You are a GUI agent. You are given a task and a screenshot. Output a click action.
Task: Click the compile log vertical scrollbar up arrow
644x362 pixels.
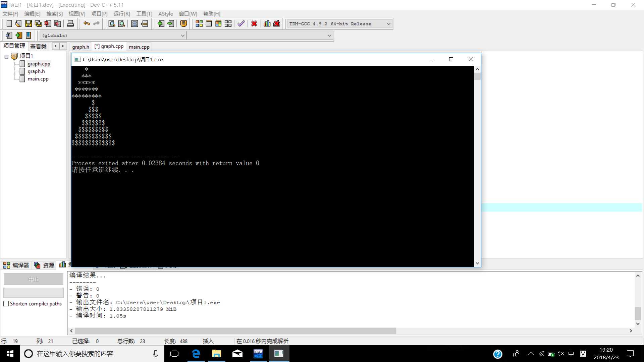[638, 276]
